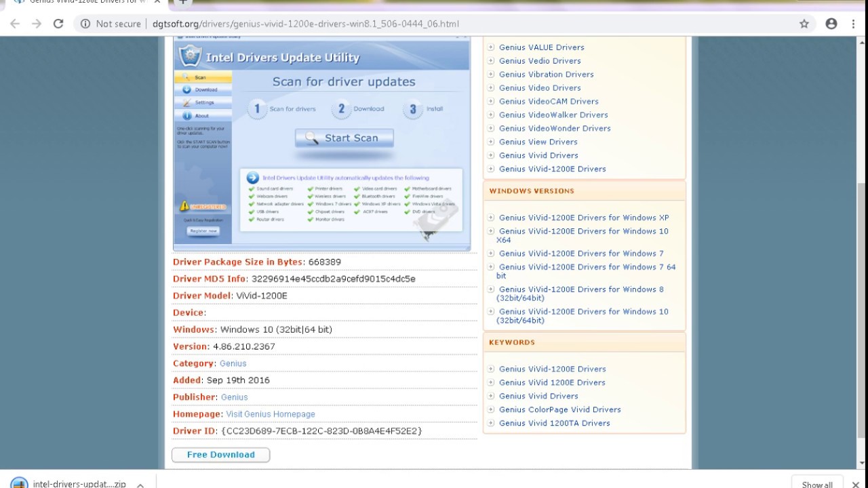868x488 pixels.
Task: Open Genius ColorPage Vivid Drivers link
Action: pos(560,410)
